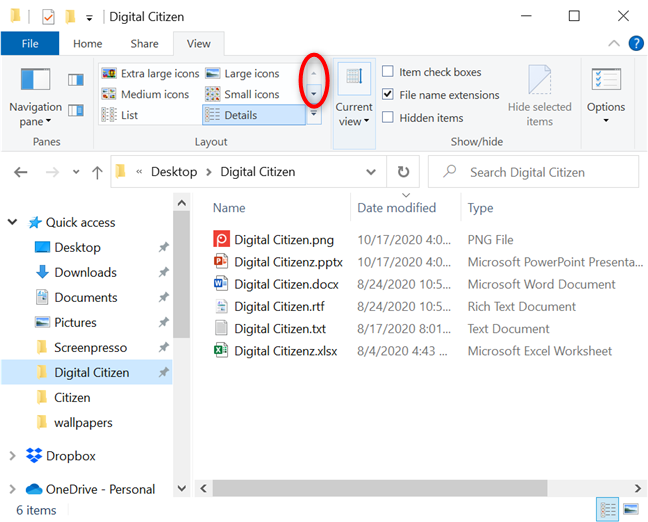Collapse the Quick access tree node
This screenshot has width=648, height=522.
[x=12, y=222]
